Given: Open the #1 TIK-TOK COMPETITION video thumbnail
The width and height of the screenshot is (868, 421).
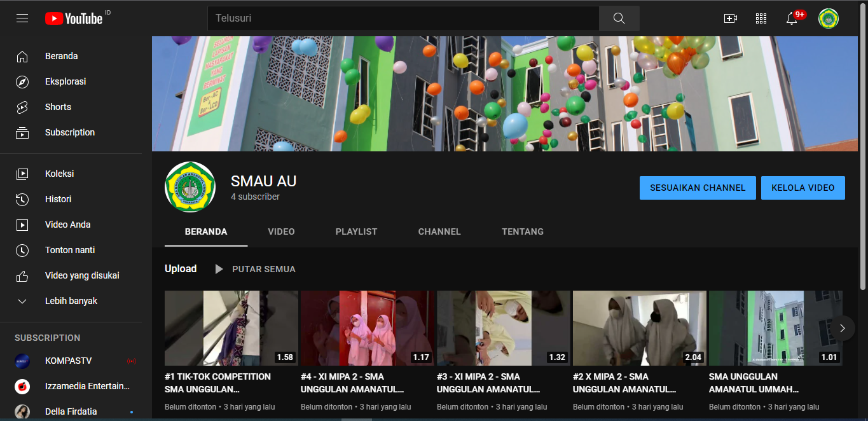Looking at the screenshot, I should tap(231, 328).
